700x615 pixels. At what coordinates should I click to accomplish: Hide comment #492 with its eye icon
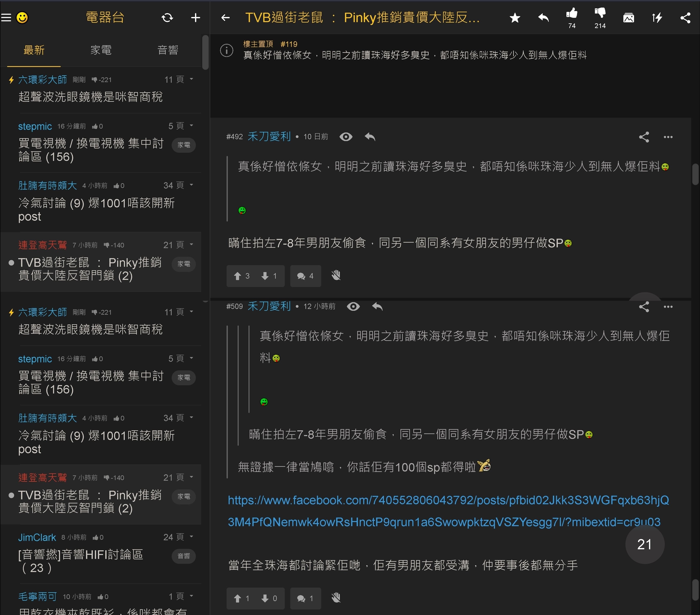click(x=346, y=137)
